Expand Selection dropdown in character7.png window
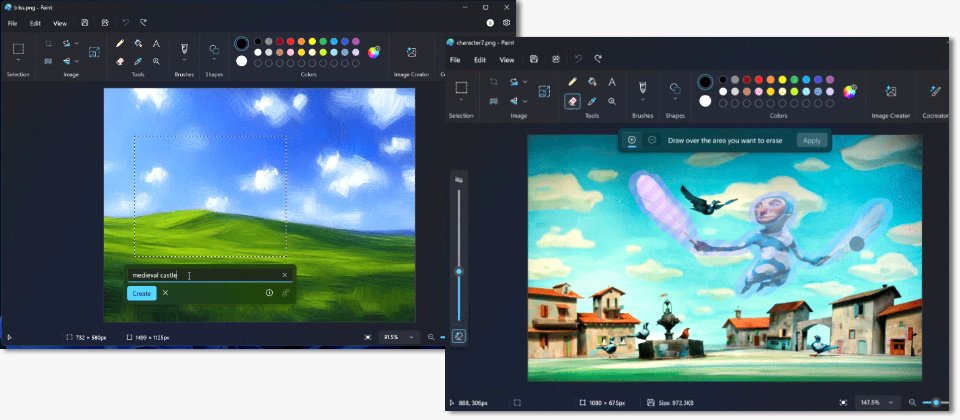The image size is (960, 420). click(x=461, y=100)
